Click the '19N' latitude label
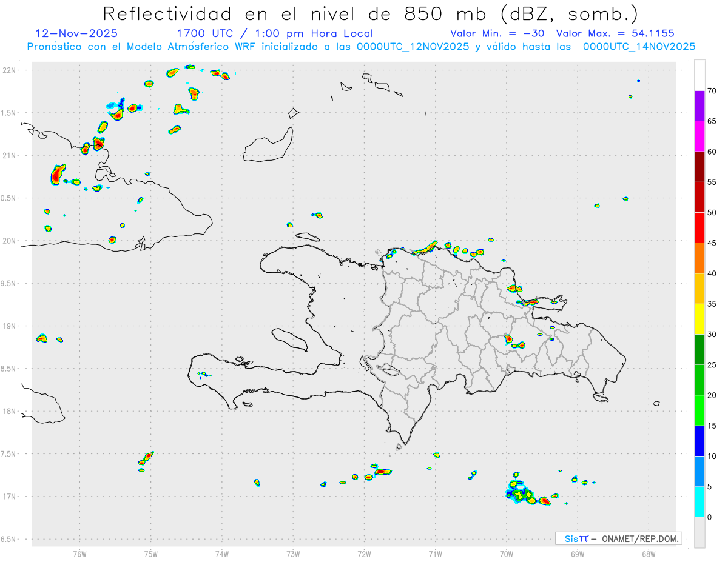The image size is (728, 562). pyautogui.click(x=10, y=326)
